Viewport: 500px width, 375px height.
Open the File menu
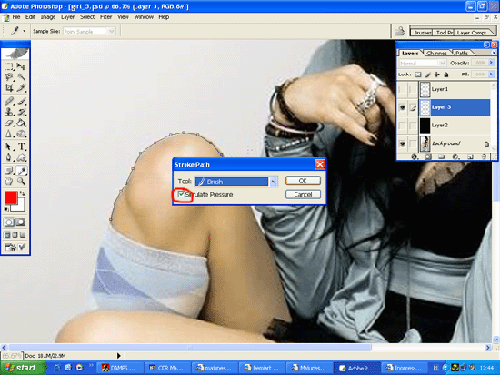(x=16, y=17)
